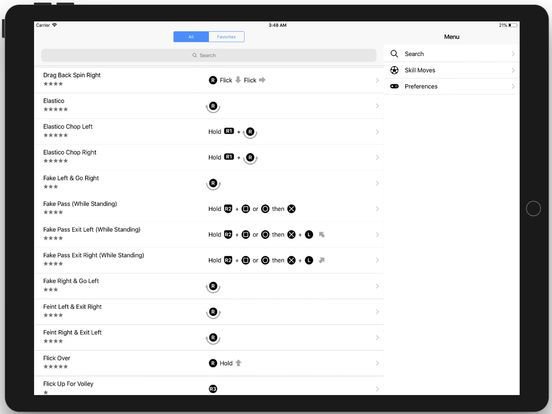Viewport: 552px width, 414px height.
Task: Click the R3 icon in Flick Up For Volley
Action: (x=213, y=389)
